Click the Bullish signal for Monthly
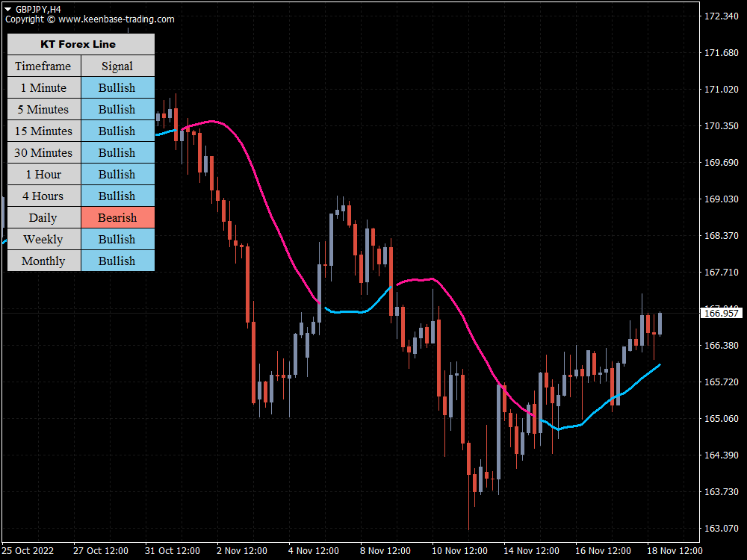This screenshot has width=747, height=560. 118,261
